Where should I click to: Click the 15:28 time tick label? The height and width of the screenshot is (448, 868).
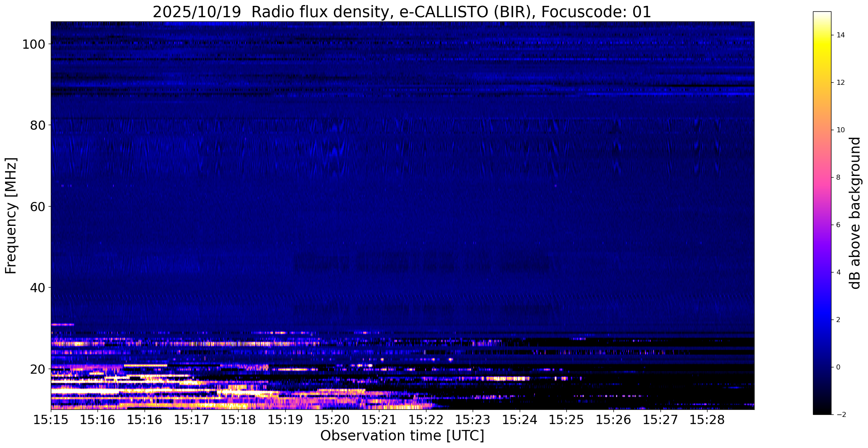click(x=708, y=419)
